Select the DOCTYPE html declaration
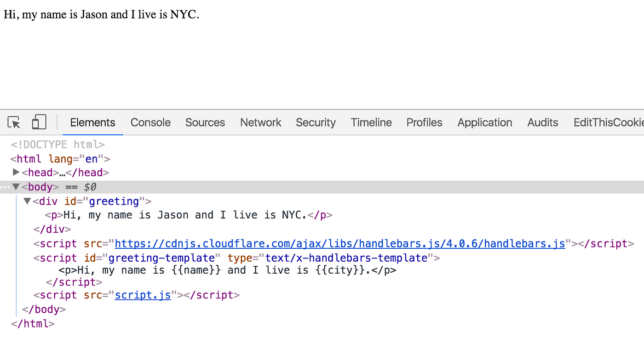This screenshot has width=644, height=338. pyautogui.click(x=57, y=144)
